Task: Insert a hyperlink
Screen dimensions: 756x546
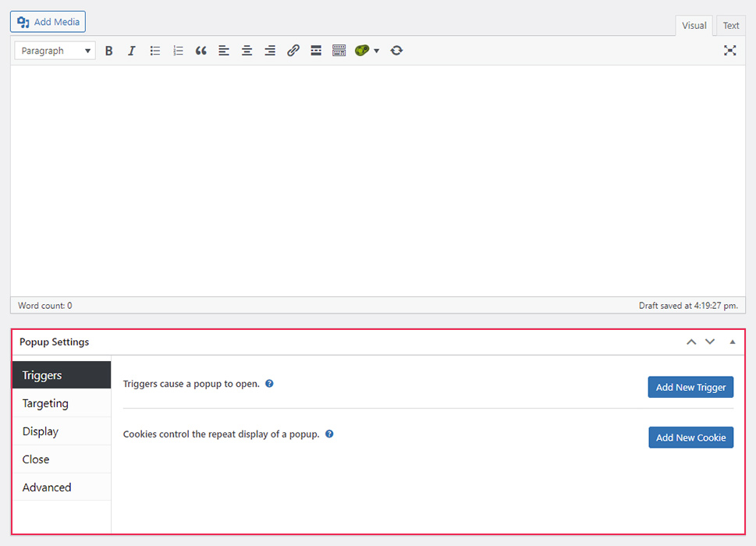Action: pos(293,50)
